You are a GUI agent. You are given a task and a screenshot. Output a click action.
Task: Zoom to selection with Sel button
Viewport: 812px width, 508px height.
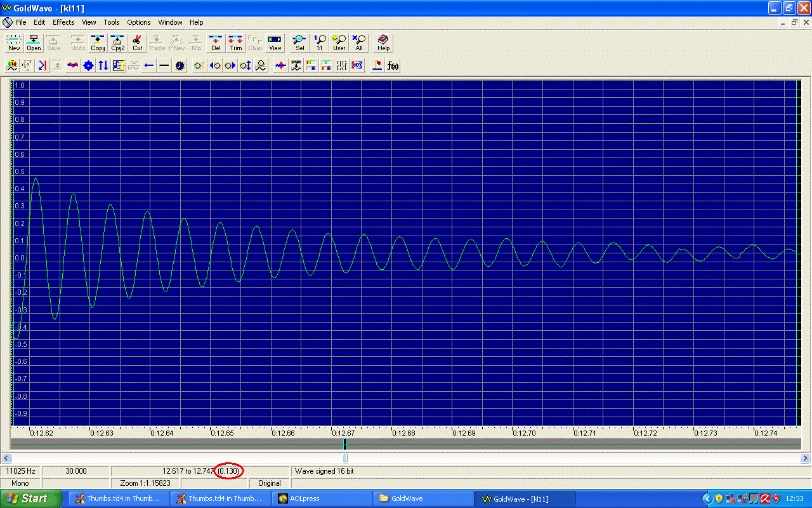(x=300, y=43)
